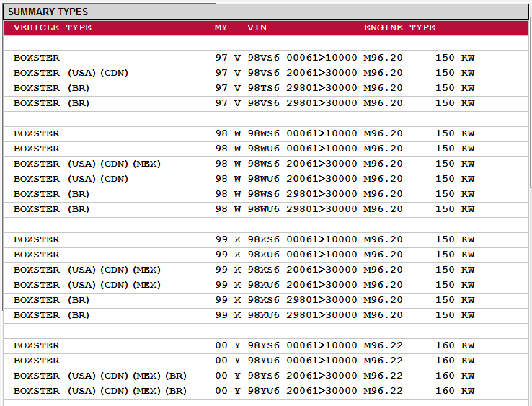Select row with VIN 98WS6 20061>30000
This screenshot has height=406, width=532.
266,164
